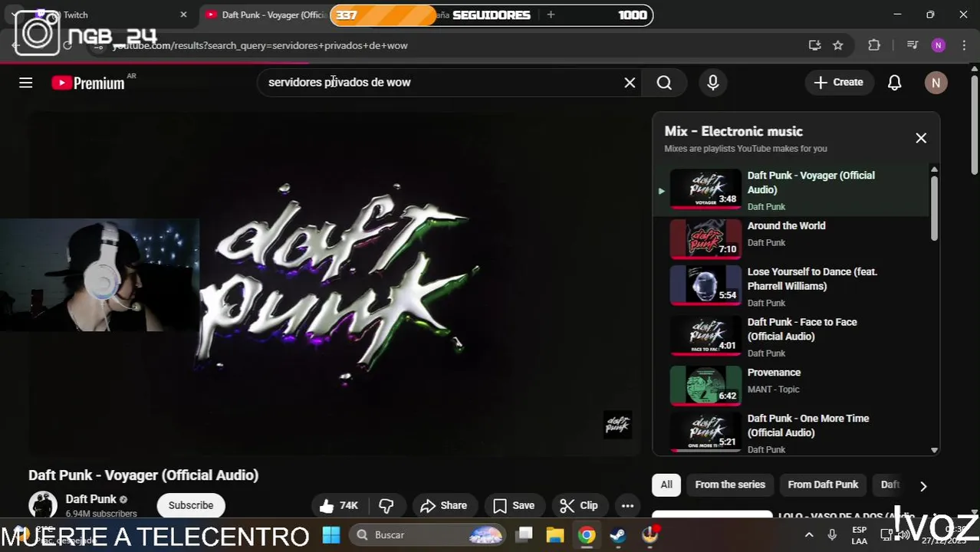This screenshot has height=552, width=980.
Task: Start voice search with microphone
Action: click(x=713, y=83)
